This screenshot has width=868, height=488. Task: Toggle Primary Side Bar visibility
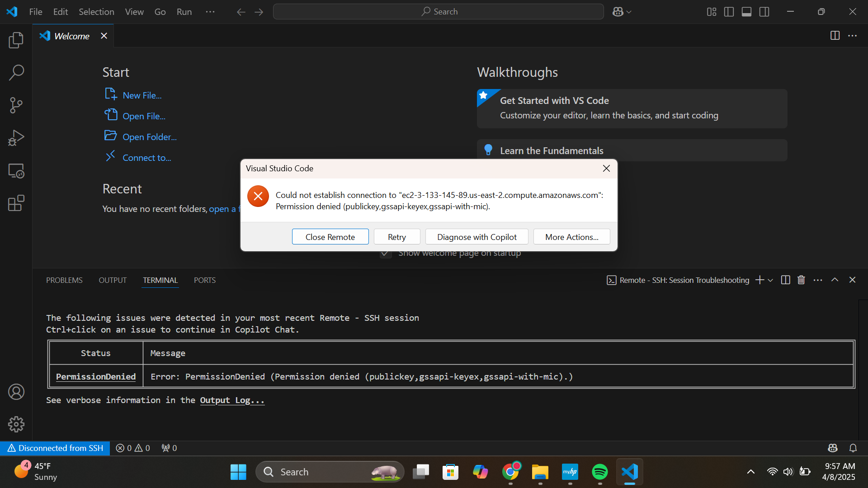pyautogui.click(x=729, y=12)
